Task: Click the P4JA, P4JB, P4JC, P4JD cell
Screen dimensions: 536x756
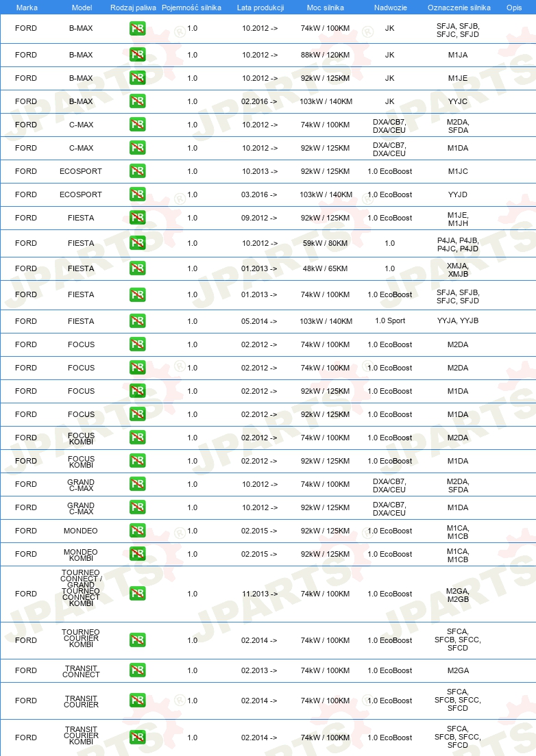Action: tap(458, 244)
